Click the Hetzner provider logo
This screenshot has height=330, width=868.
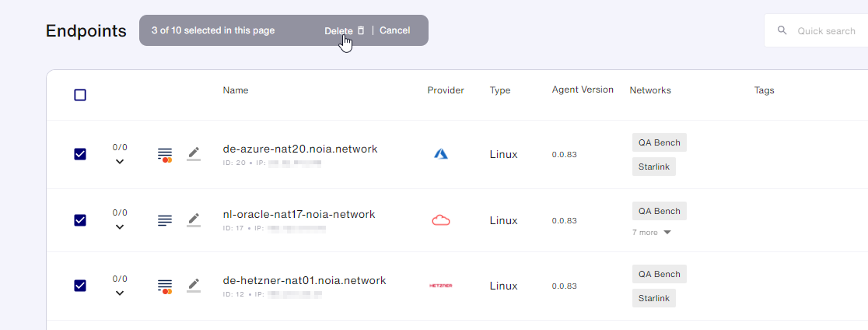pos(441,286)
